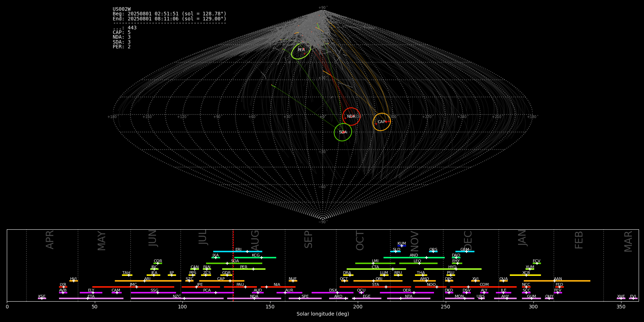Viewport: 644px width, 322px height.
Task: Select the STA shower bar
Action: 375,287
